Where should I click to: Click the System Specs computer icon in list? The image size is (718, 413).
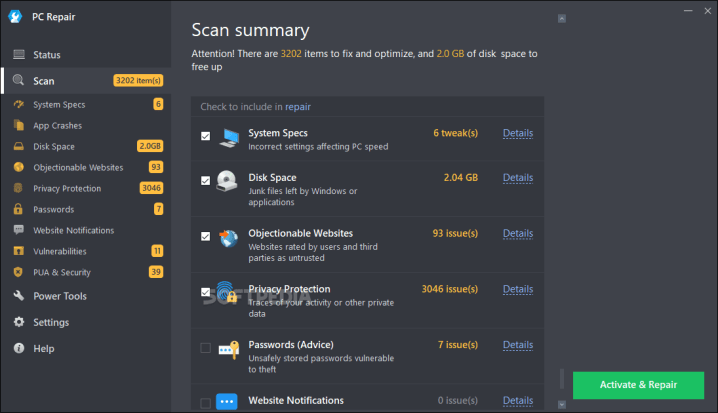(229, 138)
